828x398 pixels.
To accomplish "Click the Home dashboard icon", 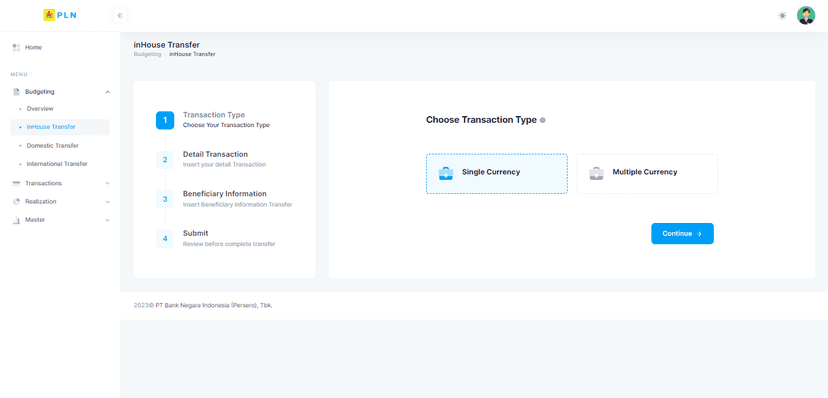I will tap(16, 48).
